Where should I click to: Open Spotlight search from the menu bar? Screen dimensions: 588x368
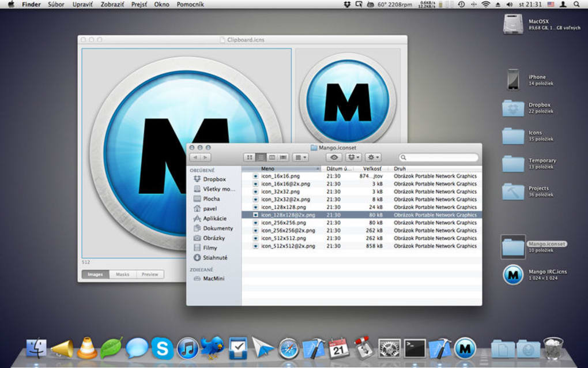[576, 4]
